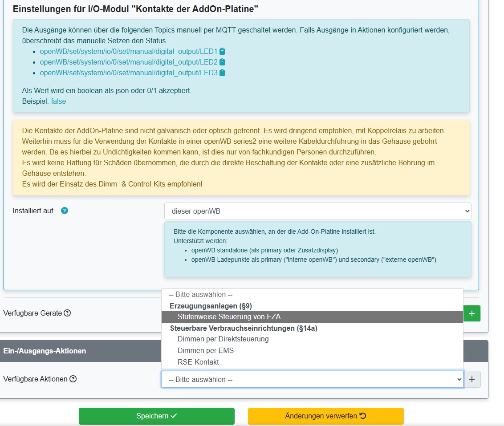Click the 'Änderungen verwerfen' button
Viewport: 504px width, 426px height.
click(x=325, y=416)
